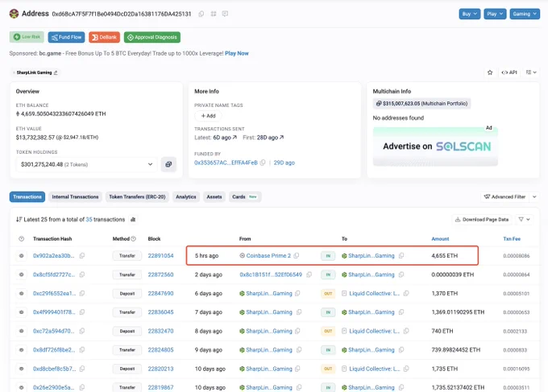Open the address avatar blockie
The width and height of the screenshot is (548, 392).
[x=14, y=14]
